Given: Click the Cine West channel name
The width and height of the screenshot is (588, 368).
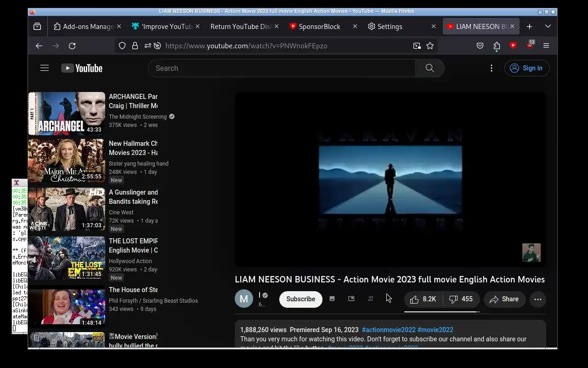Looking at the screenshot, I should (121, 213).
